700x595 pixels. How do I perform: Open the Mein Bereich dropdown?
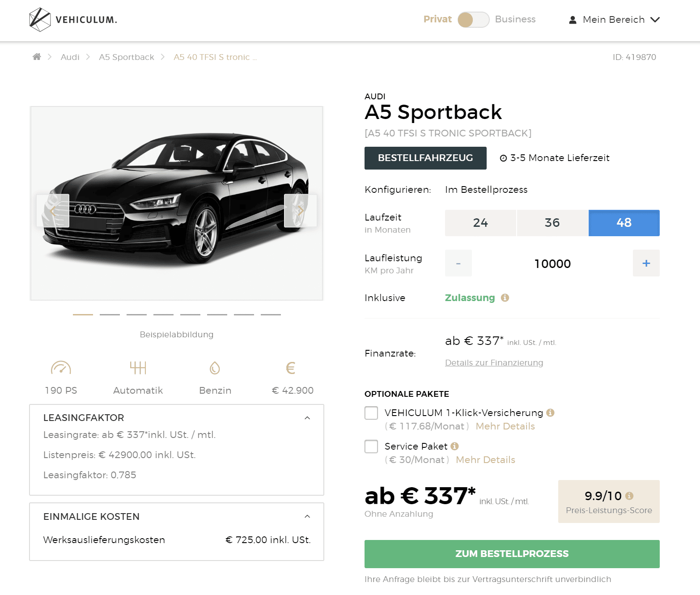[x=614, y=20]
